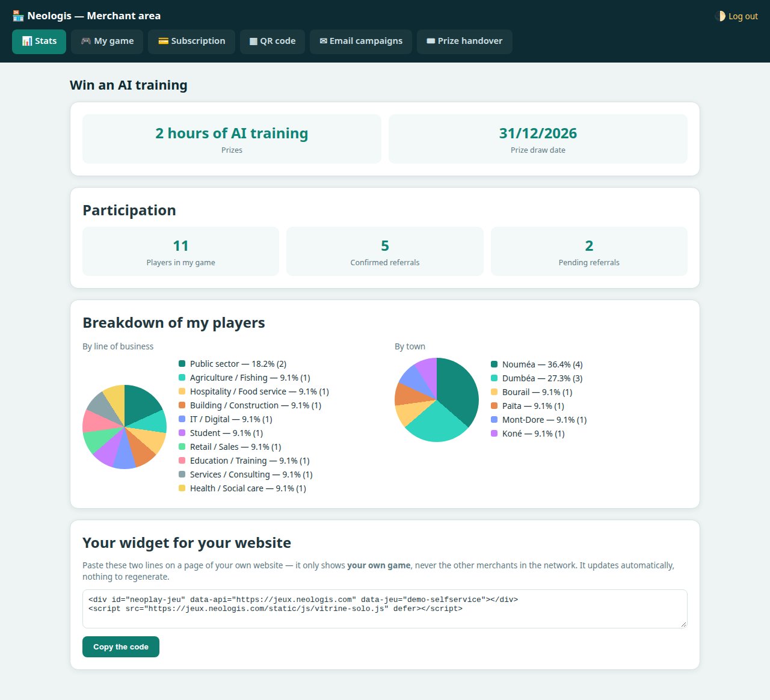
Task: Click the 'Participation' section heading
Action: tap(129, 210)
